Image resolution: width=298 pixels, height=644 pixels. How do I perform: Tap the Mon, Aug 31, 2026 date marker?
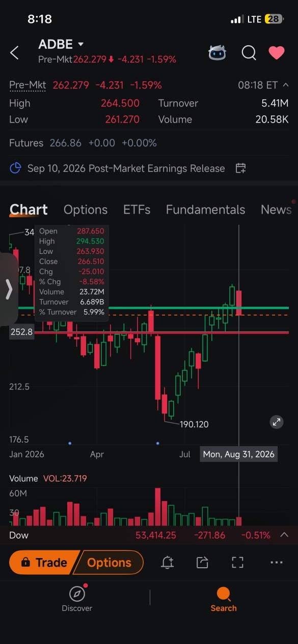239,454
